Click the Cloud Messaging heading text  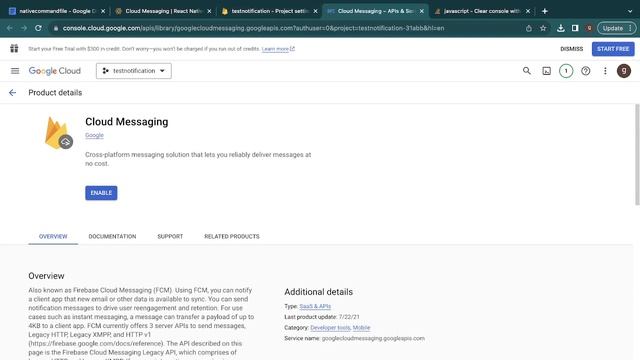click(x=127, y=122)
